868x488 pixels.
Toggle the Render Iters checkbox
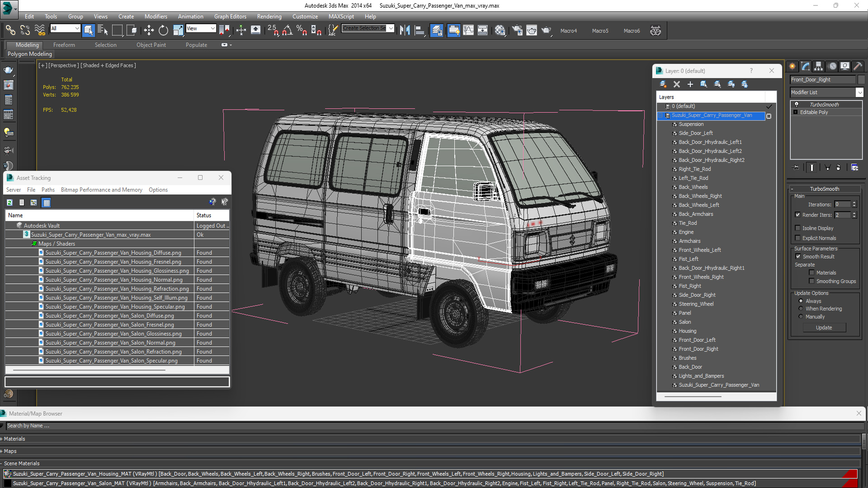797,215
